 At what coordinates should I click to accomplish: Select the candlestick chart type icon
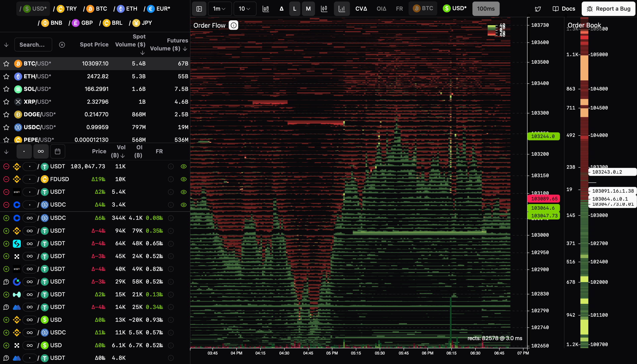click(x=266, y=9)
